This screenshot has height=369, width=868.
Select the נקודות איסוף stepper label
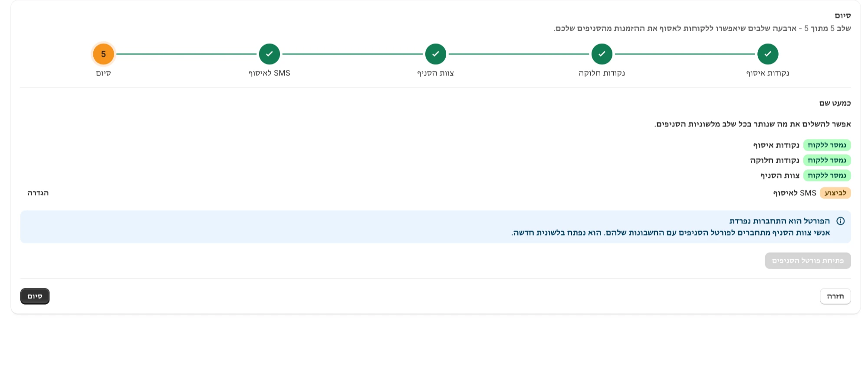pos(768,73)
